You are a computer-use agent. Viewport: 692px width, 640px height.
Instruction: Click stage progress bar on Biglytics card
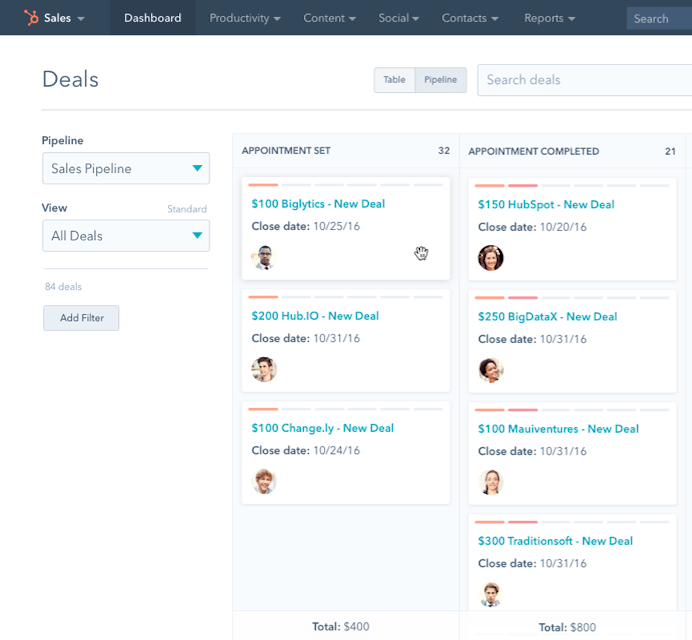[x=346, y=185]
